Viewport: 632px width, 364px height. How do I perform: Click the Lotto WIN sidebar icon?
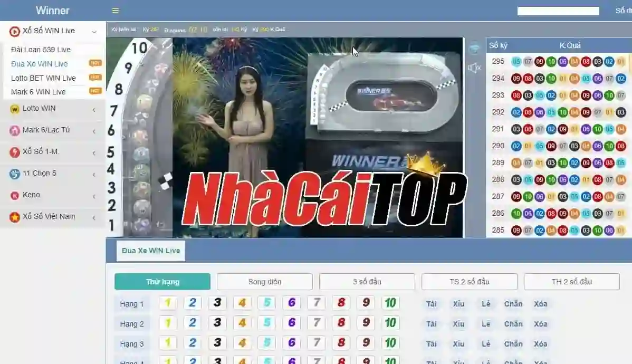pos(15,109)
